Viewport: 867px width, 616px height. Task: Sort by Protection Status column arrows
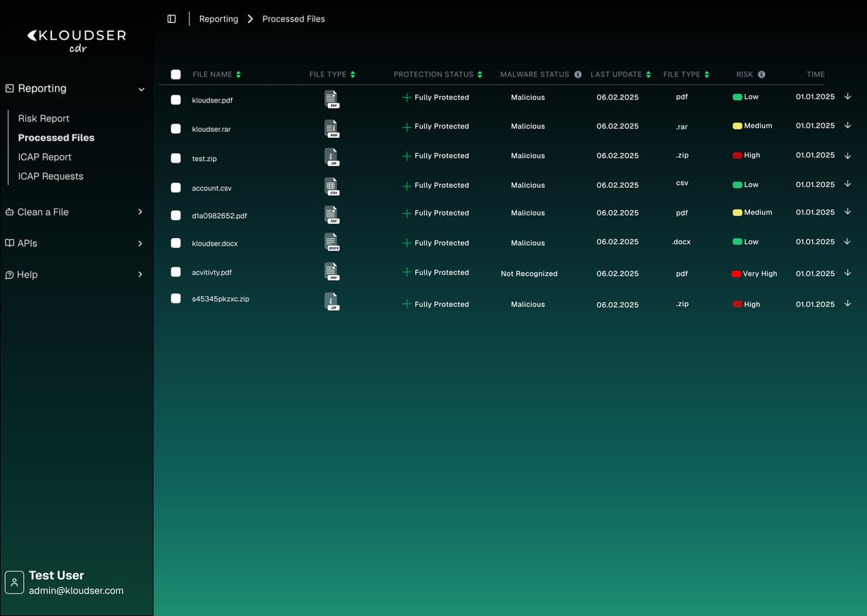click(480, 74)
